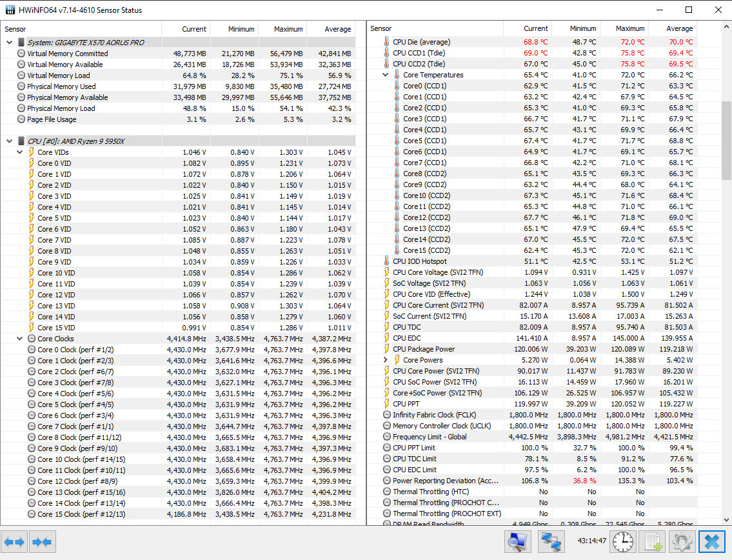The image size is (732, 560).
Task: Select the CPU Core Voltage (SVI2 TFN) row
Action: coord(532,272)
